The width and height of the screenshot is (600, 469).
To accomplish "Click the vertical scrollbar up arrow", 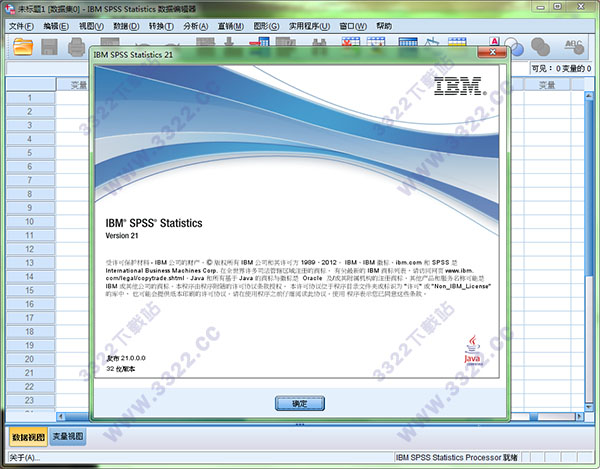I will tap(589, 96).
